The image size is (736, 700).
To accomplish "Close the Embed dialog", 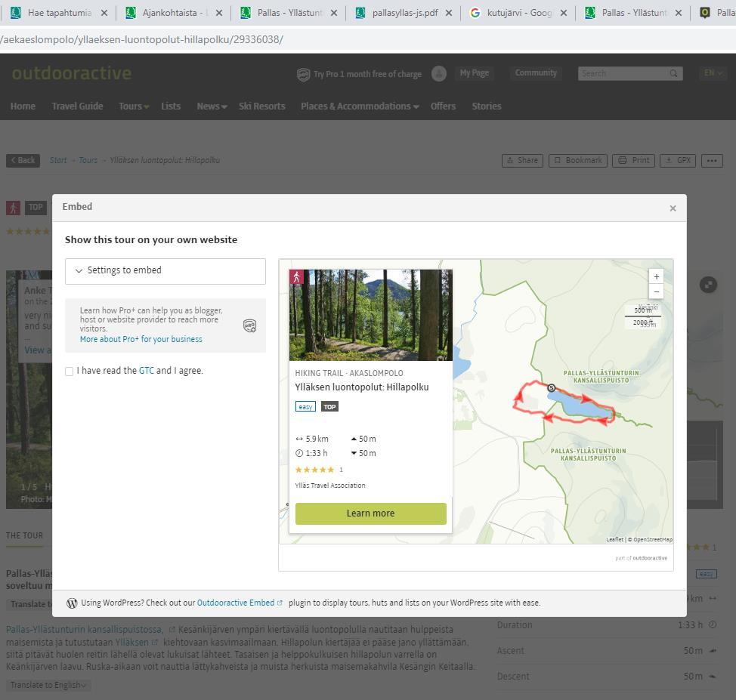I will (x=673, y=208).
